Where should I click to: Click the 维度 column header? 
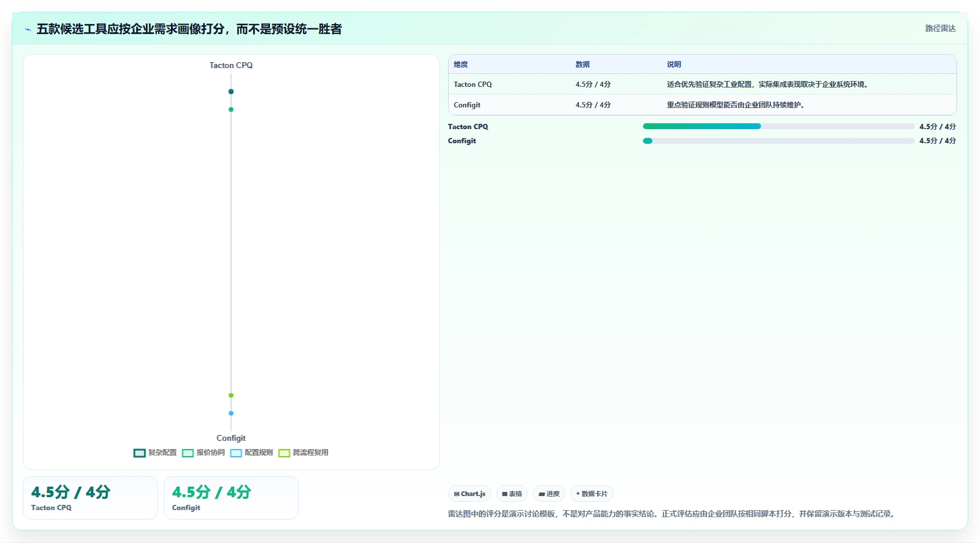[x=461, y=65]
